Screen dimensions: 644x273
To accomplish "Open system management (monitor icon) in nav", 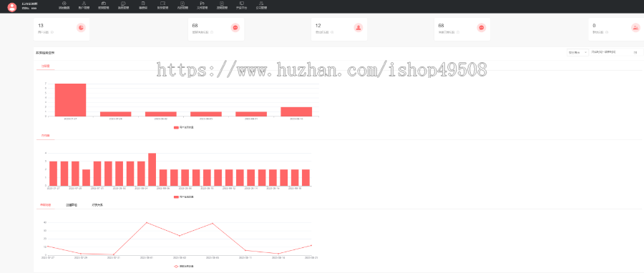I will tap(162, 5).
